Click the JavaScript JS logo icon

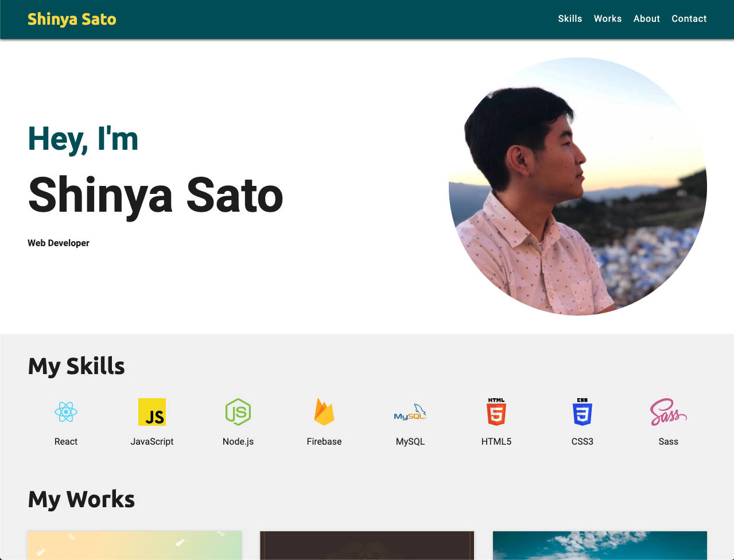coord(152,412)
